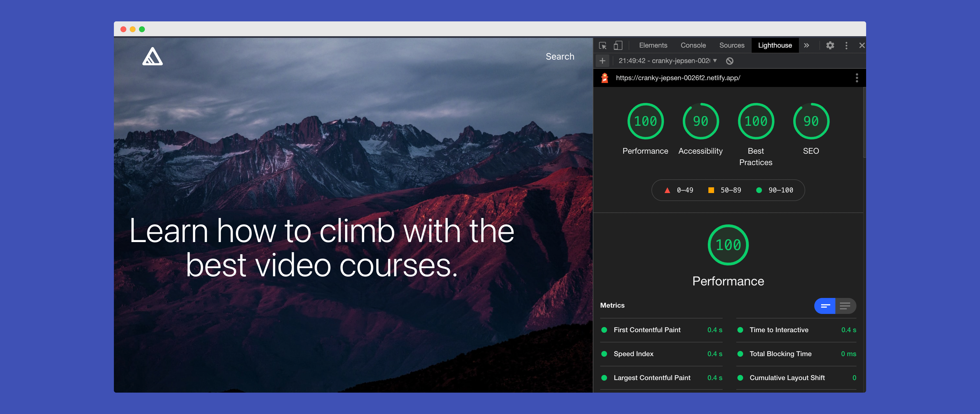This screenshot has width=980, height=414.
Task: Switch to the Elements tab
Action: point(653,46)
